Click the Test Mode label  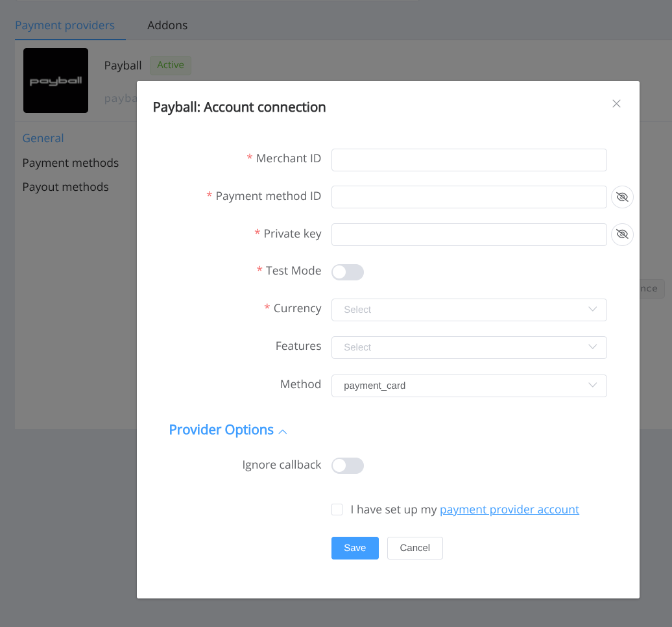pyautogui.click(x=293, y=271)
